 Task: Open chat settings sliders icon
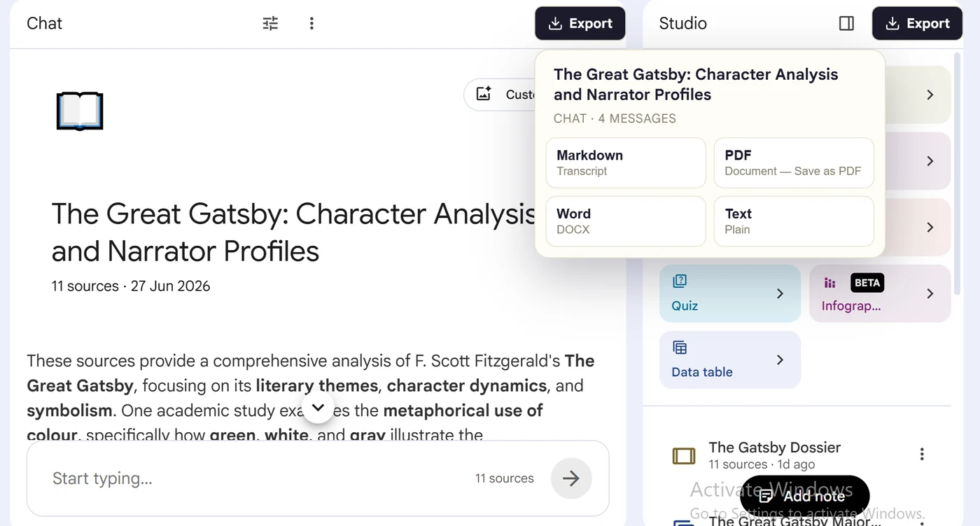click(270, 23)
